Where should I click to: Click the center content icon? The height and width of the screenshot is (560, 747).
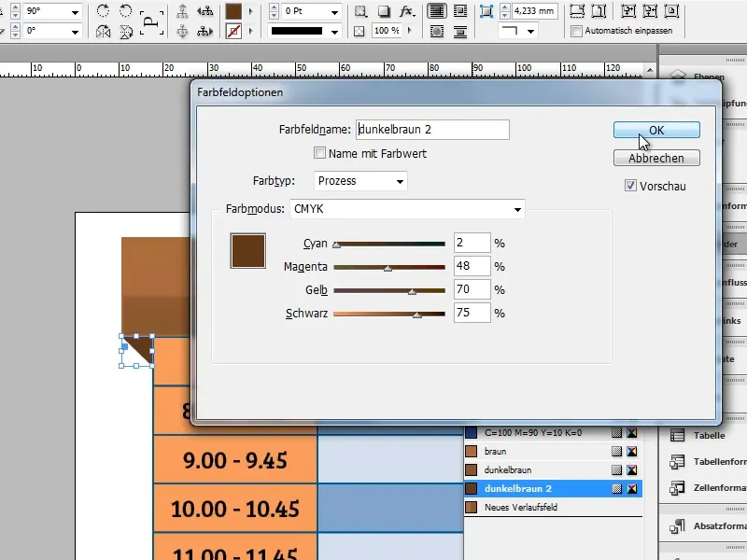click(670, 11)
